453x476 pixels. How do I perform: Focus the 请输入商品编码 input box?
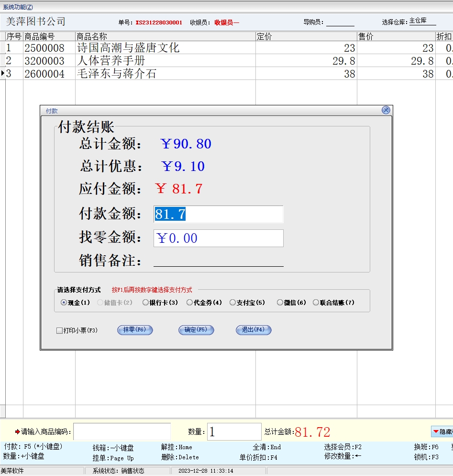pyautogui.click(x=122, y=431)
